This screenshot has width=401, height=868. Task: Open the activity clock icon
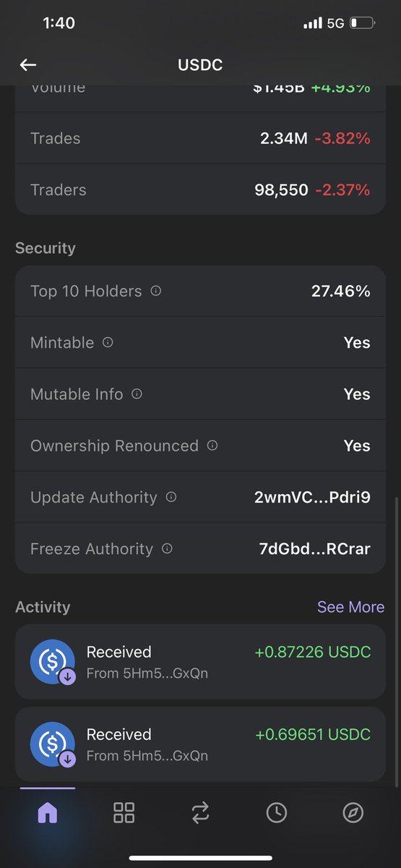click(276, 813)
